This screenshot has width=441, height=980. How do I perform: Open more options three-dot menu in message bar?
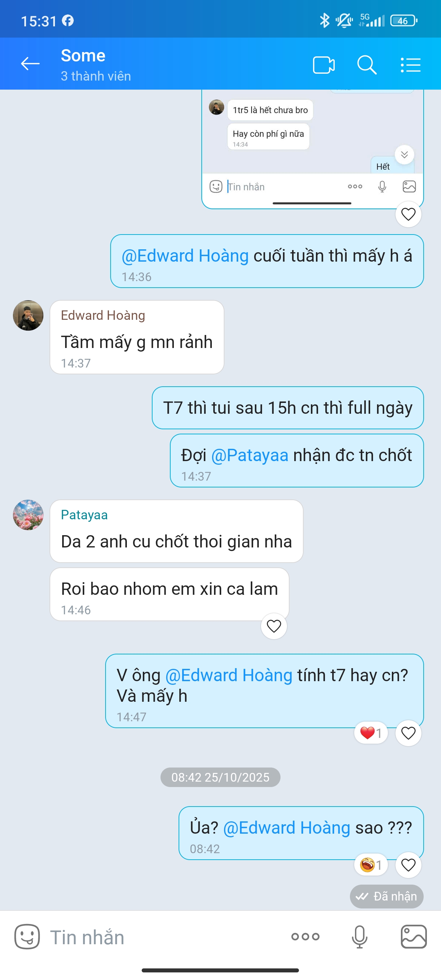(305, 937)
